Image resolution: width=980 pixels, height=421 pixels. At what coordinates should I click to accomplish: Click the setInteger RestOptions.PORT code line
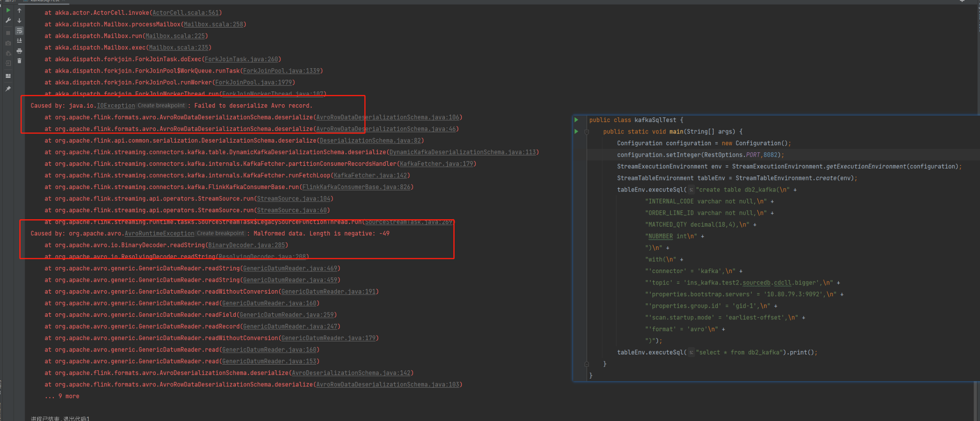coord(700,154)
